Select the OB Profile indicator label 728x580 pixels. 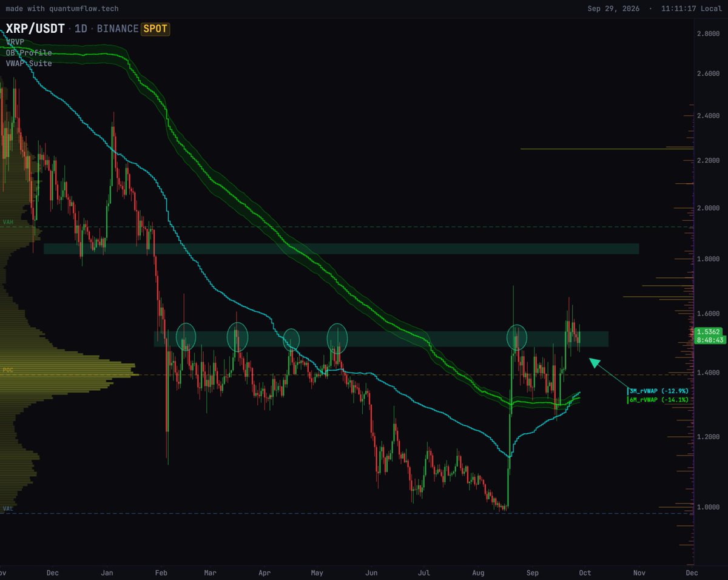29,53
